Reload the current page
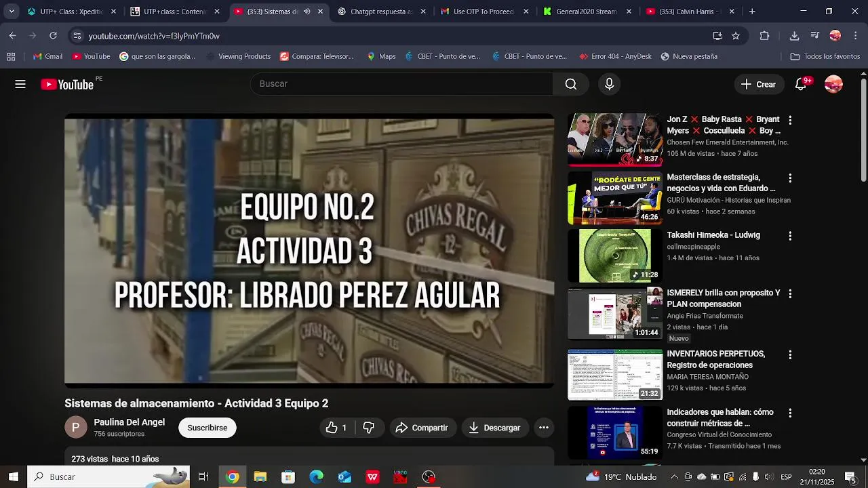Image resolution: width=868 pixels, height=488 pixels. pos(53,36)
